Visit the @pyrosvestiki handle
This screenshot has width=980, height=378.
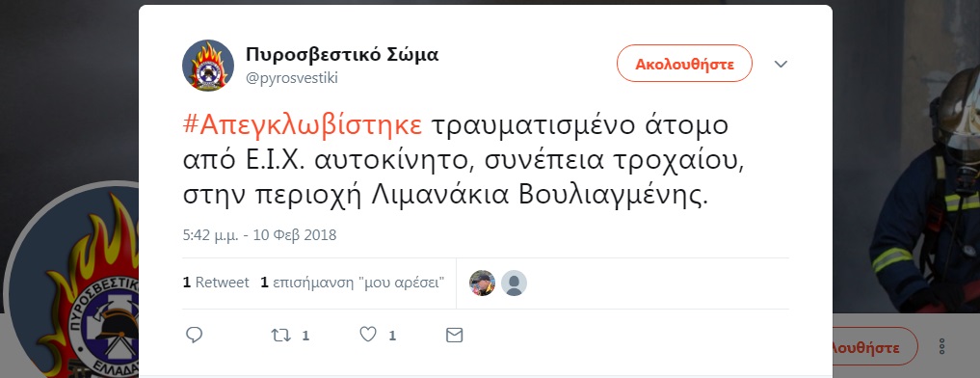tap(292, 77)
